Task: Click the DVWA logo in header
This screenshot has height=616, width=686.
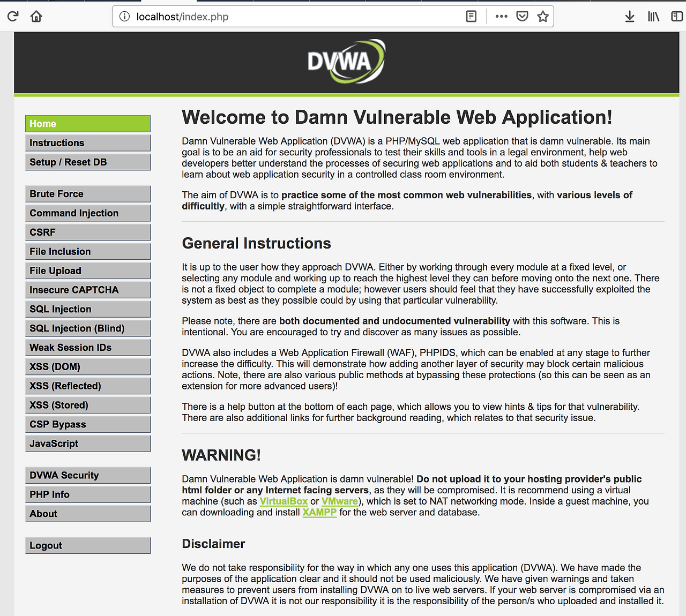Action: point(346,61)
